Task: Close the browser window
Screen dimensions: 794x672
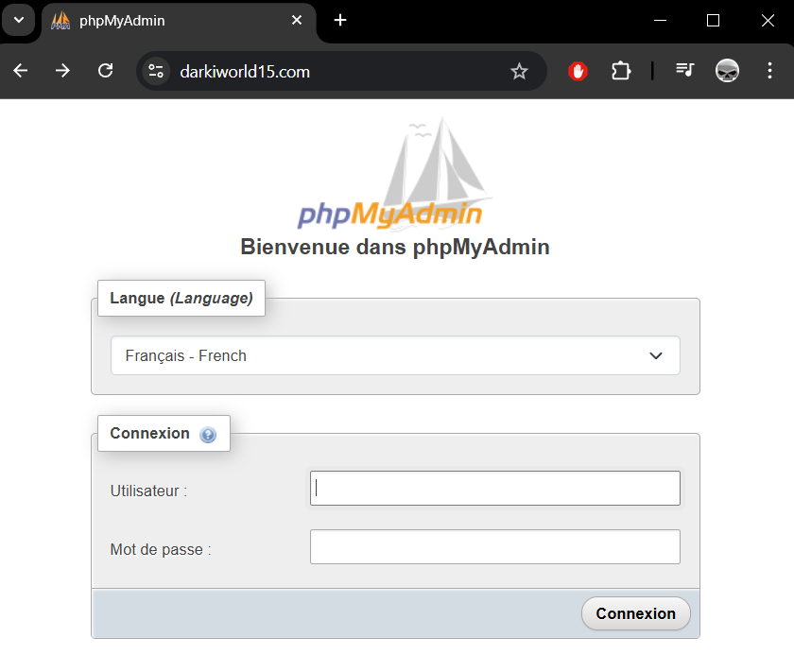Action: 768,20
